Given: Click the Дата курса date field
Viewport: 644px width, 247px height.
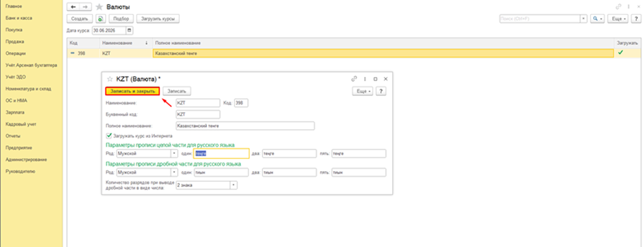Looking at the screenshot, I should click(x=109, y=30).
